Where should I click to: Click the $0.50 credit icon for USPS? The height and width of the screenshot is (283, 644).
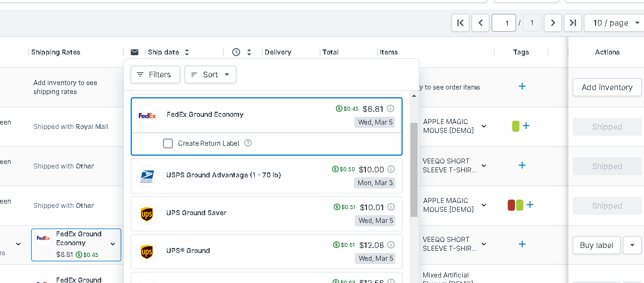(335, 169)
